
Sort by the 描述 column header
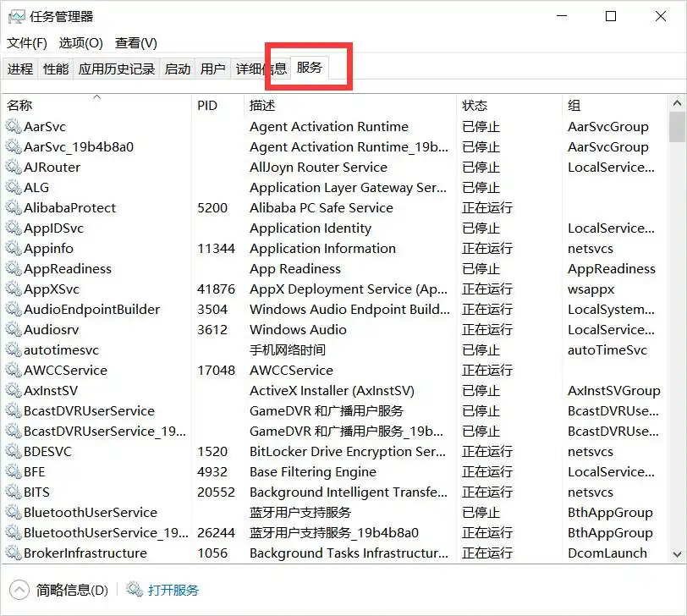[x=349, y=105]
